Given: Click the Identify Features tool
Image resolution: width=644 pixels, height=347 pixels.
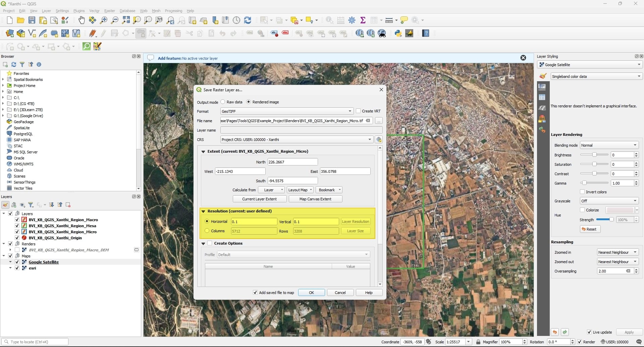Looking at the screenshot, I should point(329,20).
